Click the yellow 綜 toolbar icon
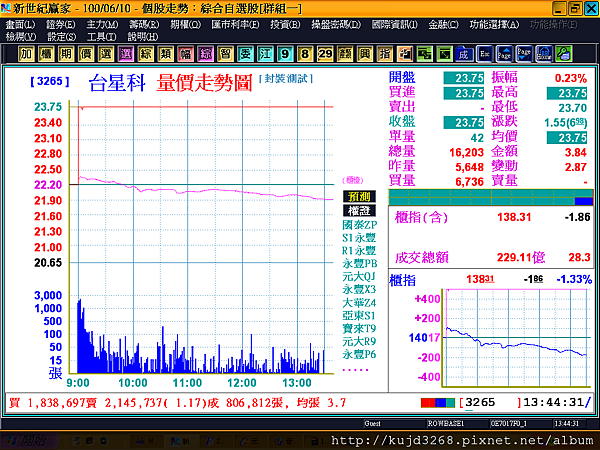The width and height of the screenshot is (600, 450). coord(145,54)
